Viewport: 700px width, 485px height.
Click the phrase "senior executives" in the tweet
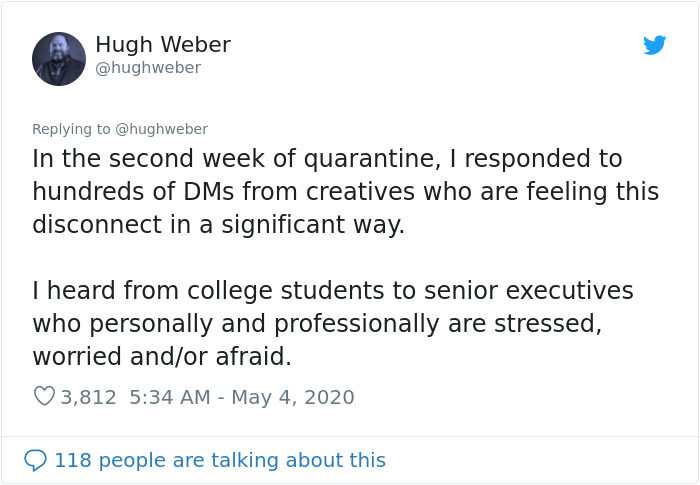529,290
